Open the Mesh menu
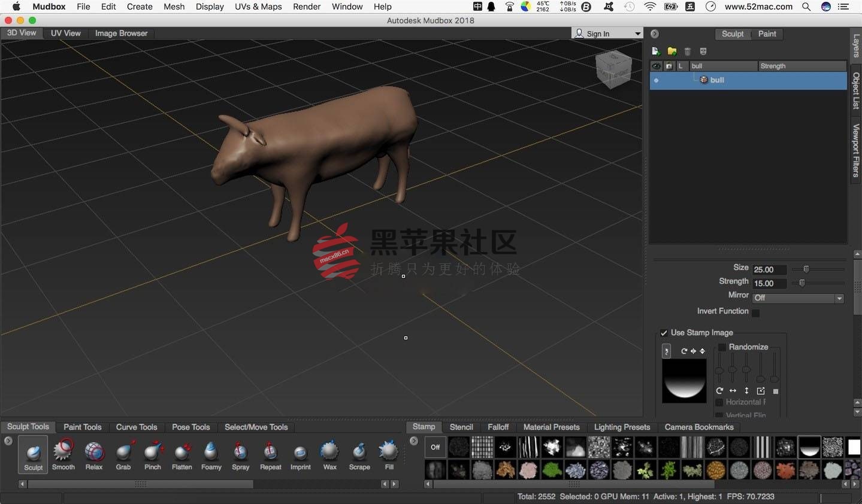Screen dimensions: 862x504 pos(174,7)
